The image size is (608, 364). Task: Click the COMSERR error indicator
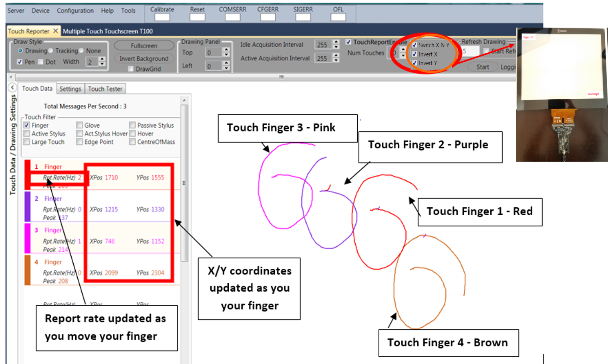[x=232, y=17]
